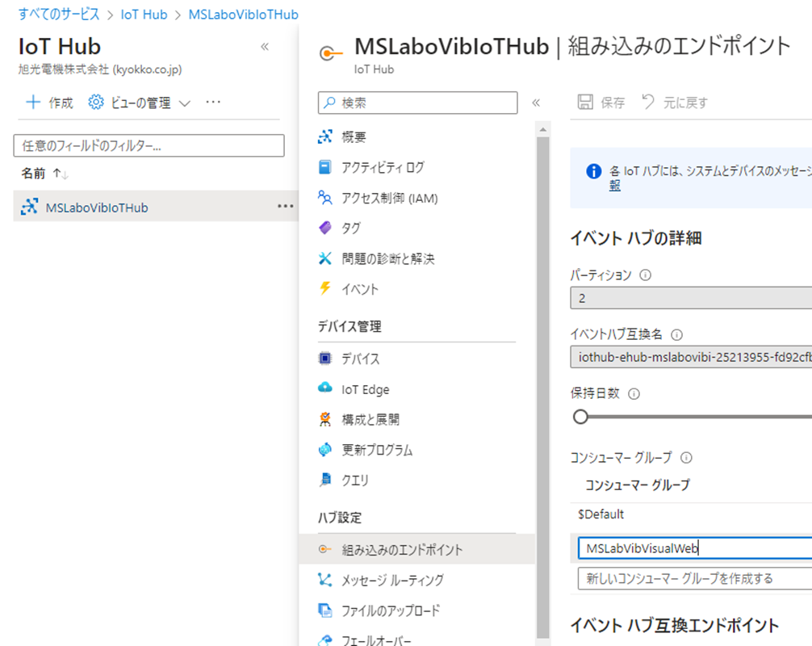Click MSLaboVibIoTHub breadcrumb link

244,15
